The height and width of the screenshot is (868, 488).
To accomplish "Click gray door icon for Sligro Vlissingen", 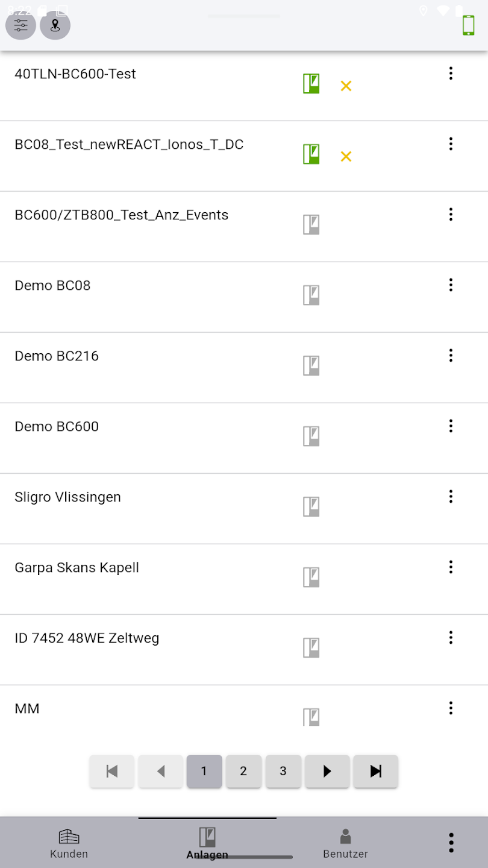I will click(x=311, y=507).
